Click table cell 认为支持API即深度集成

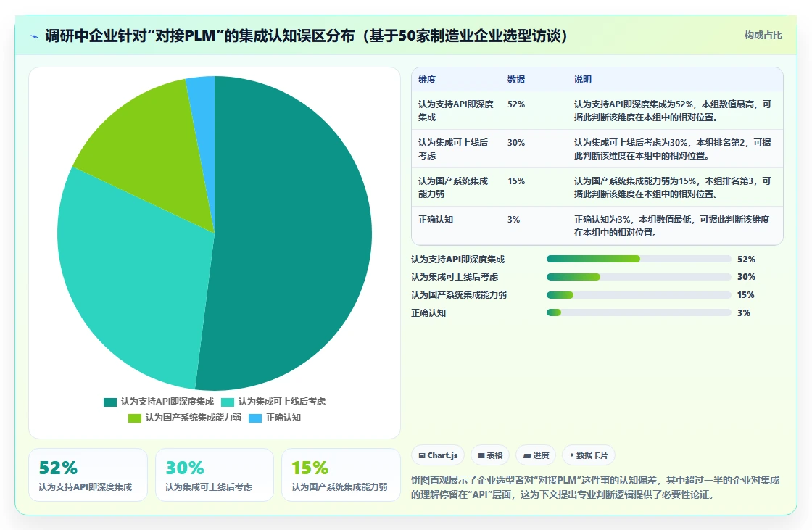[456, 110]
